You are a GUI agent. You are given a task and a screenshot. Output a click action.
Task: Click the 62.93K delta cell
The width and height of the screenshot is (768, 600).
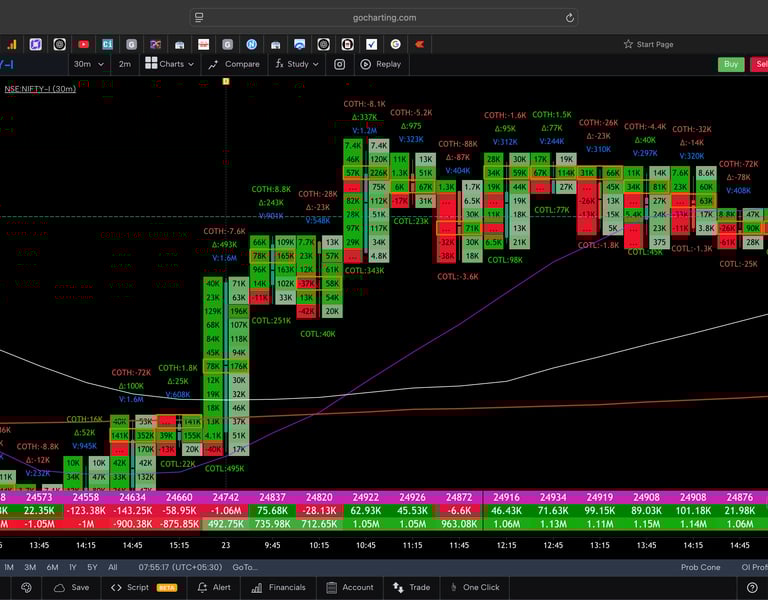[365, 511]
